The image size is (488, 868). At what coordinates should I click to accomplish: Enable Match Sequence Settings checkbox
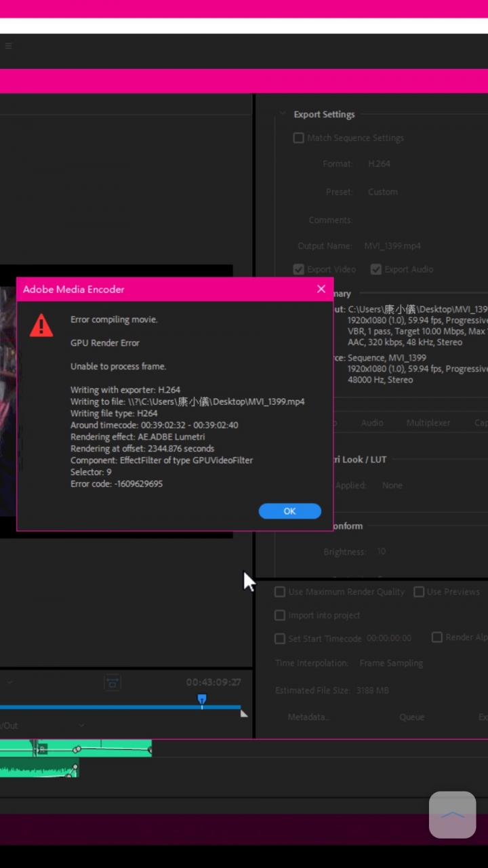pyautogui.click(x=298, y=138)
